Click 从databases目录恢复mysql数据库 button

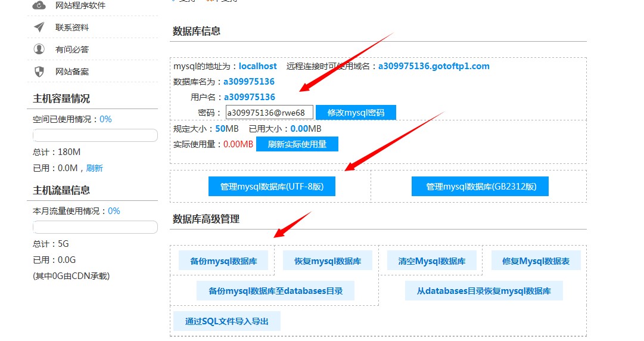click(484, 291)
